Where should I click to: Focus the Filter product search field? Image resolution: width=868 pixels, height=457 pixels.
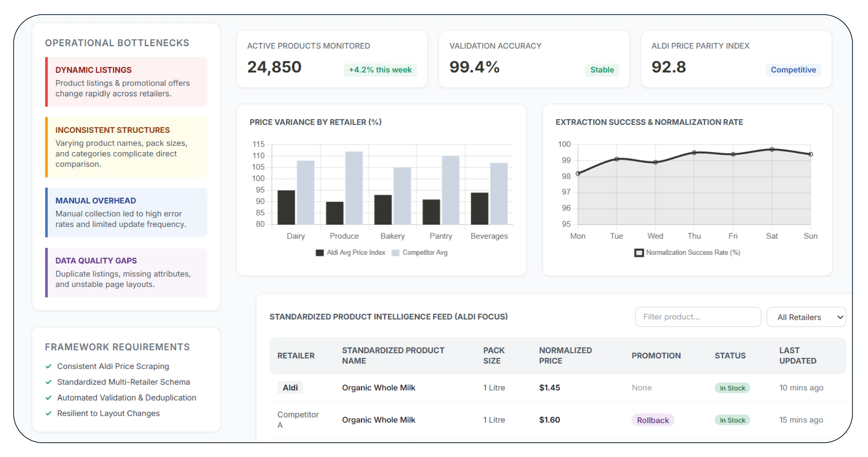[698, 317]
